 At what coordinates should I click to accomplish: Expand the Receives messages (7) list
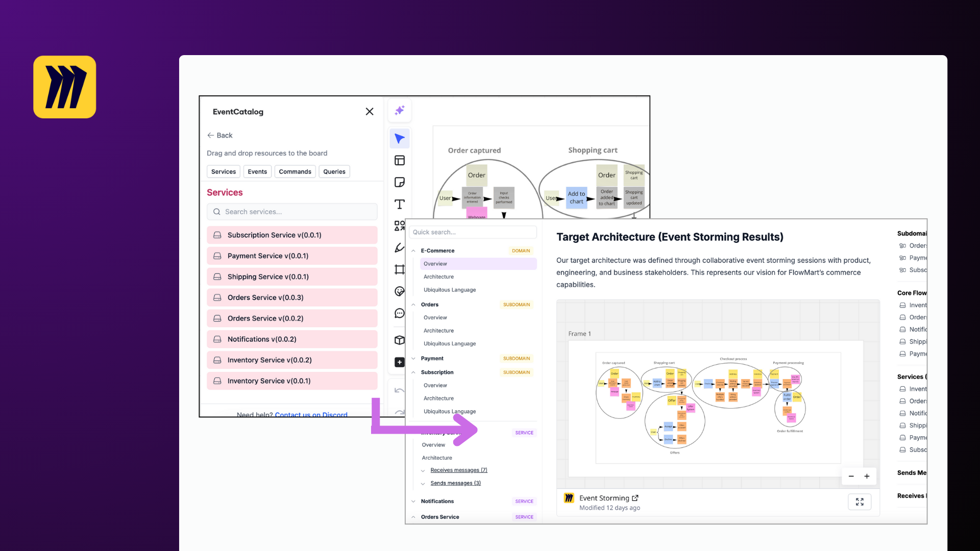pos(423,470)
